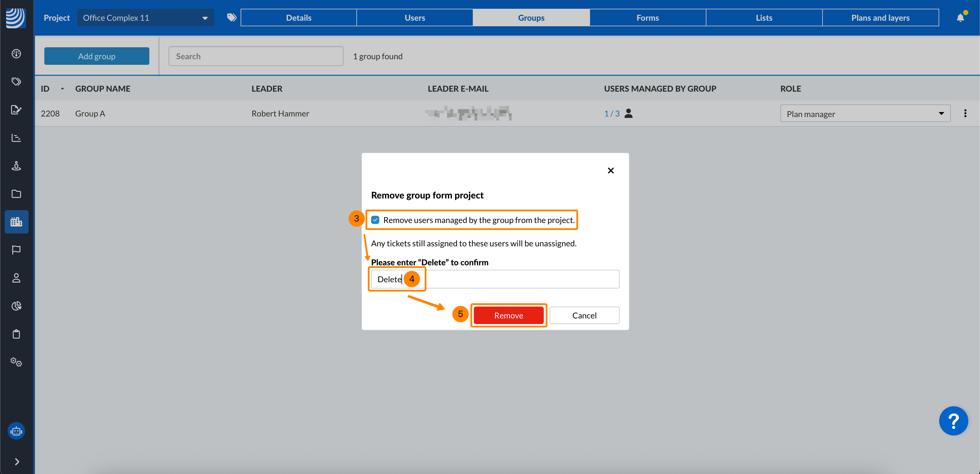Switch to the Users tab
Image resolution: width=980 pixels, height=474 pixels.
pyautogui.click(x=414, y=18)
